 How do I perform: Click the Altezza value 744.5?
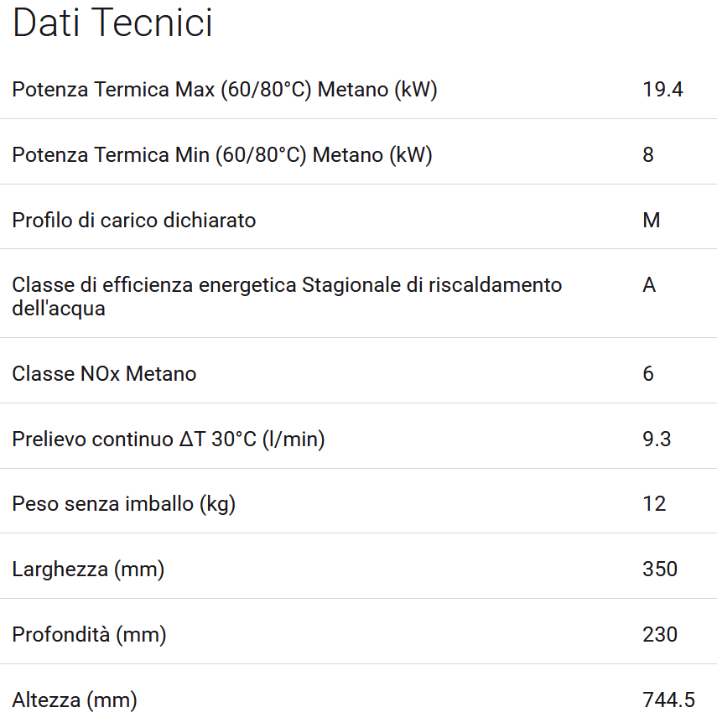(x=668, y=699)
